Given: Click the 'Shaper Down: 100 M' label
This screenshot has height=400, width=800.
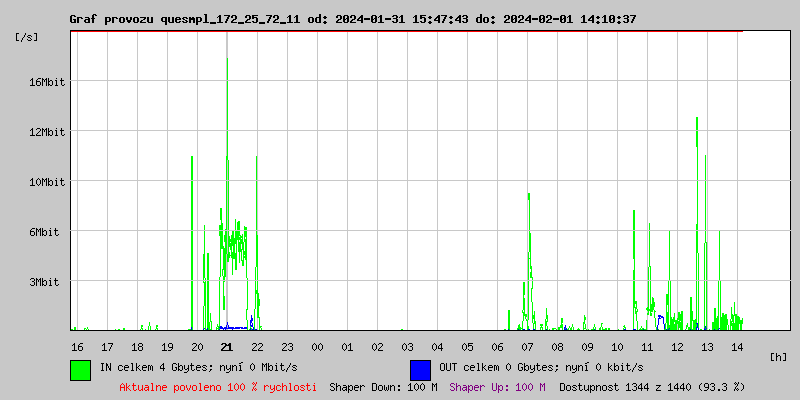Looking at the screenshot, I should coord(383,387).
